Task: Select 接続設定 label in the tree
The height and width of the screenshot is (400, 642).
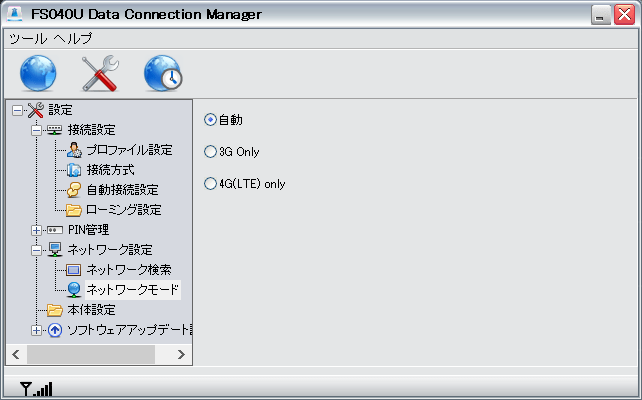Action: coord(91,130)
